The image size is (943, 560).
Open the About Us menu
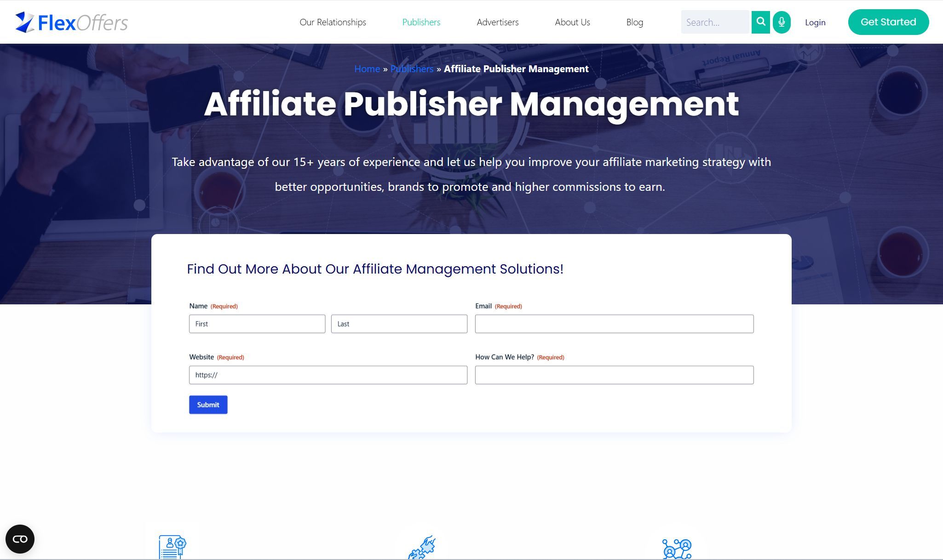[x=572, y=22]
